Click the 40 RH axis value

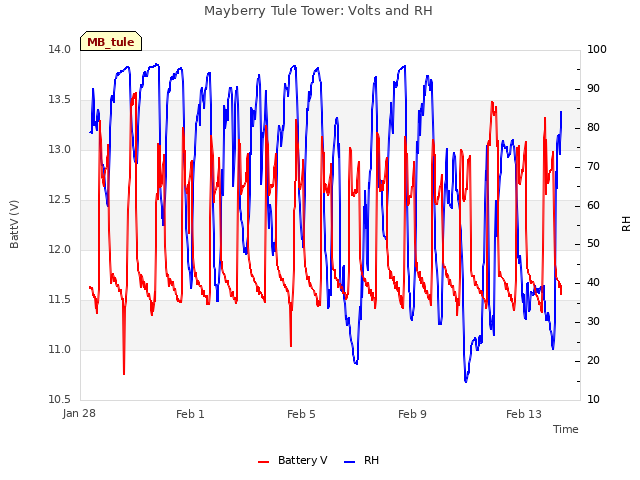tap(593, 282)
